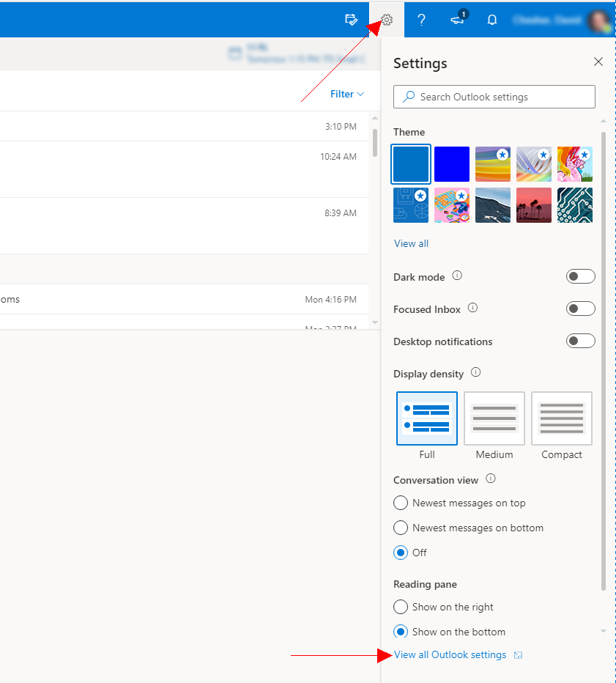Turn on Focused Inbox
This screenshot has width=616, height=683.
580,308
